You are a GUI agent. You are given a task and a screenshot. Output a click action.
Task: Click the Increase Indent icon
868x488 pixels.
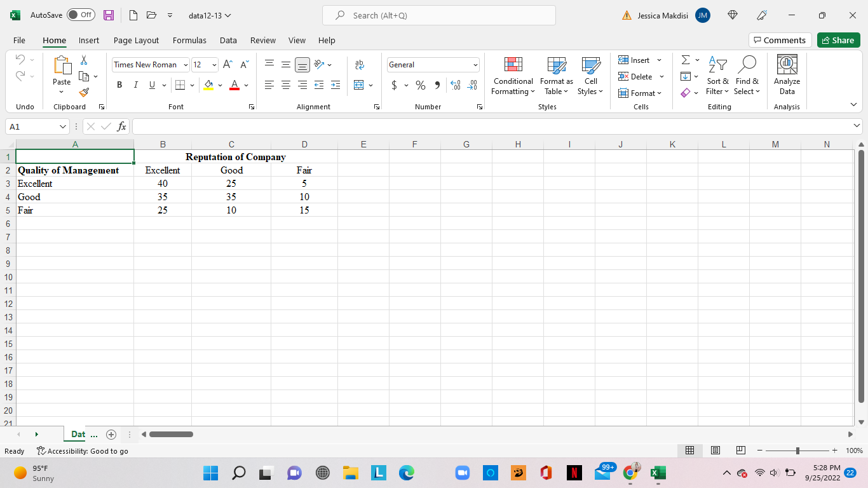[x=336, y=85]
